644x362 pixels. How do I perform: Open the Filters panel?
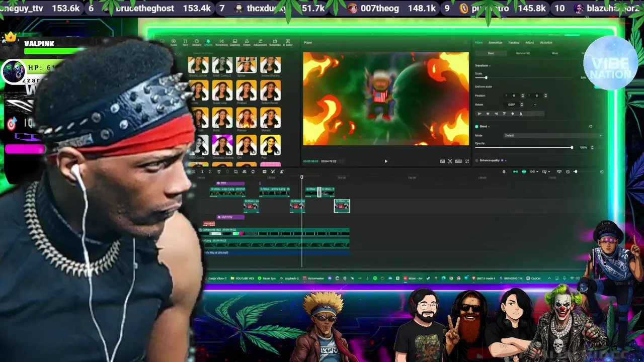coord(247,42)
